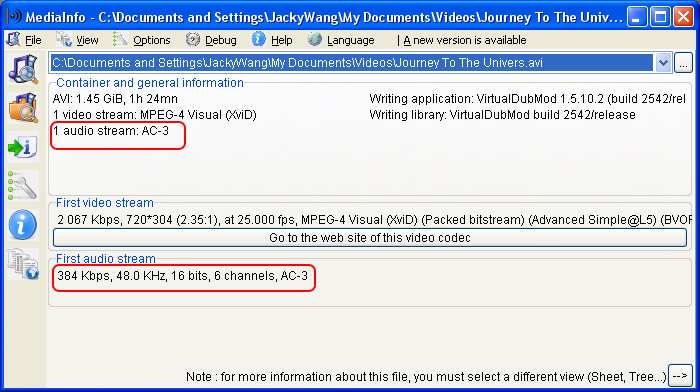Click the Export sidebar icon with green arrow
The width and height of the screenshot is (700, 392).
(x=23, y=147)
